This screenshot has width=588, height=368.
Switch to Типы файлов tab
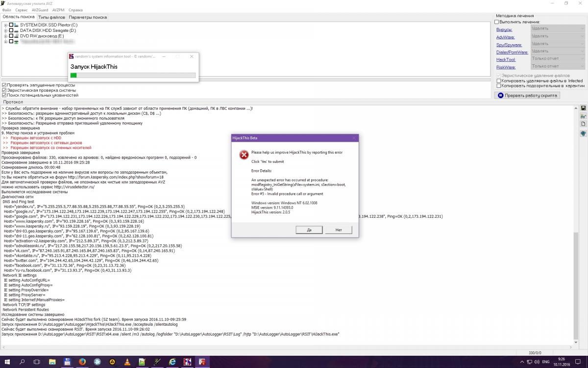point(51,17)
